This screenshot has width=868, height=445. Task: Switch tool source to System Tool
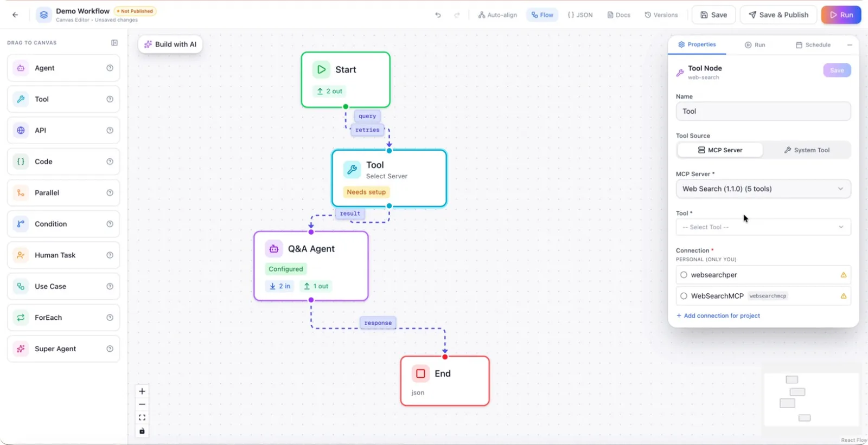(807, 150)
